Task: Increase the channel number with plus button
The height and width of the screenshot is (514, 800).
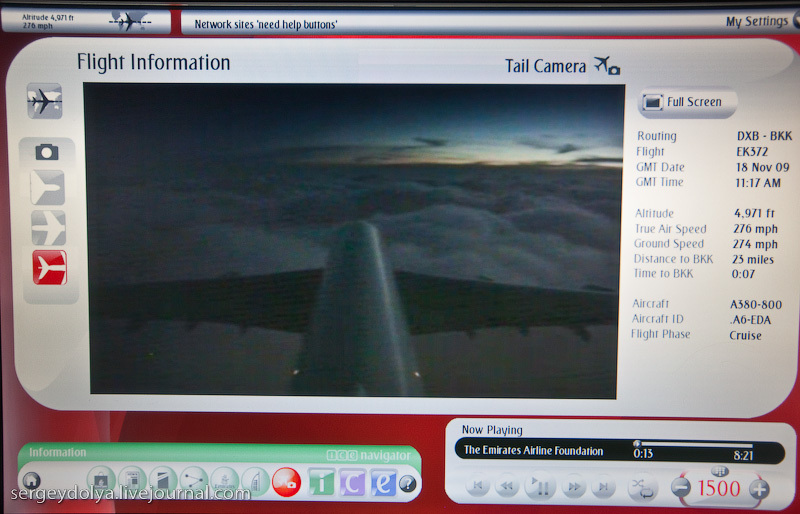Action: [x=758, y=488]
